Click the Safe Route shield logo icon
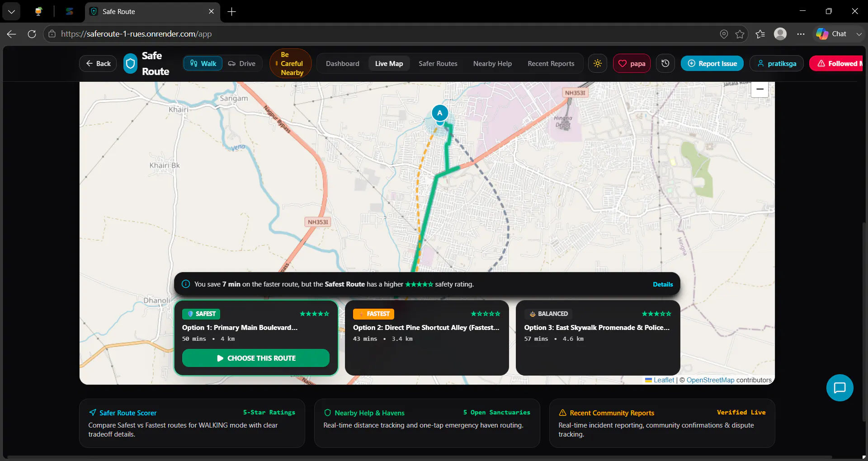This screenshot has height=461, width=868. 130,64
